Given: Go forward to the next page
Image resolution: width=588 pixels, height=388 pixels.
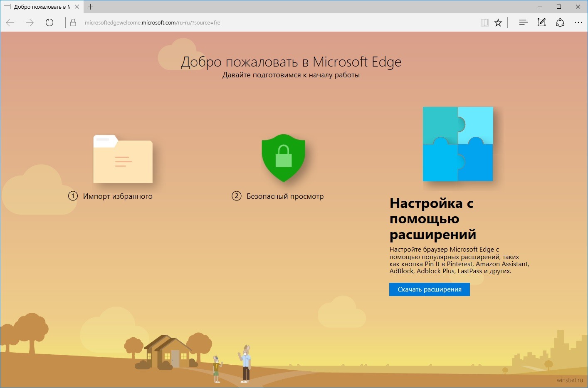Looking at the screenshot, I should pyautogui.click(x=30, y=22).
